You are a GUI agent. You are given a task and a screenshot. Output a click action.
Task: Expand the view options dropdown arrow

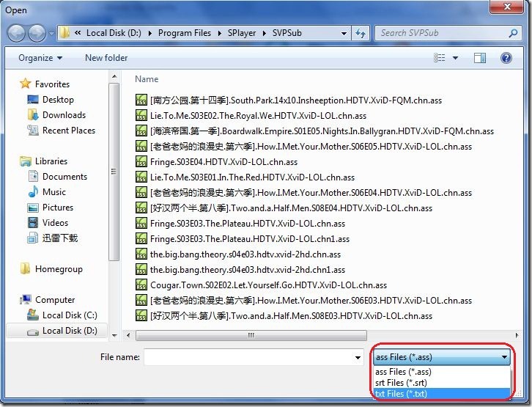pyautogui.click(x=455, y=58)
